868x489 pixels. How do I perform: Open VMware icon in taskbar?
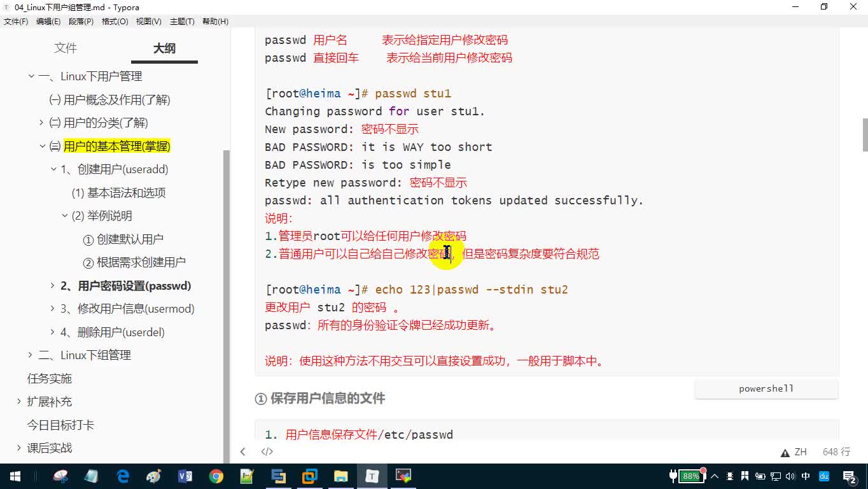pos(310,476)
